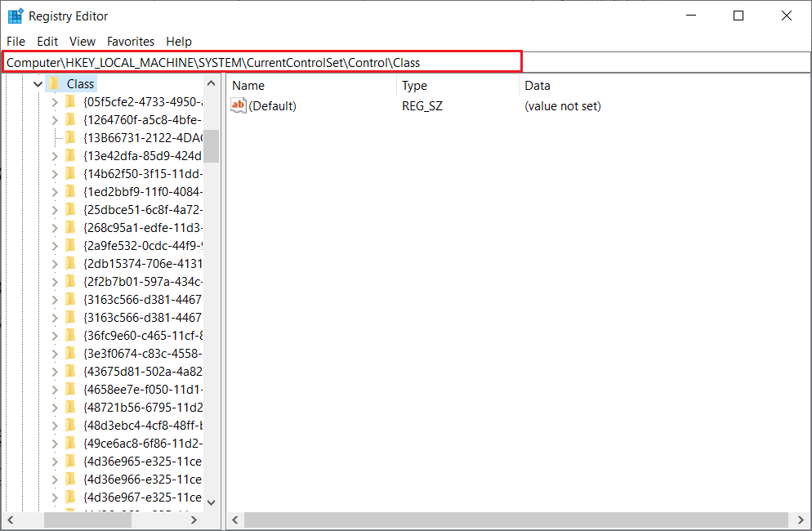Click folder icon next to {43675d81-502a-4a82 key
812x531 pixels.
pyautogui.click(x=71, y=372)
